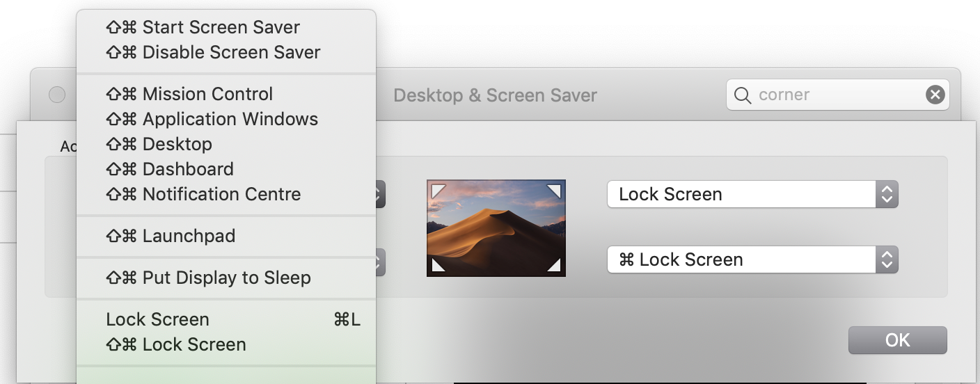Choose ⇧⌘ Launchpad from the menu
980x384 pixels.
pyautogui.click(x=171, y=236)
